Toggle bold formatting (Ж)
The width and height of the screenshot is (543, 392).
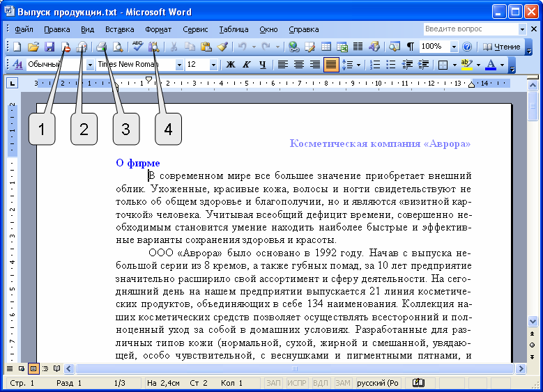point(231,65)
